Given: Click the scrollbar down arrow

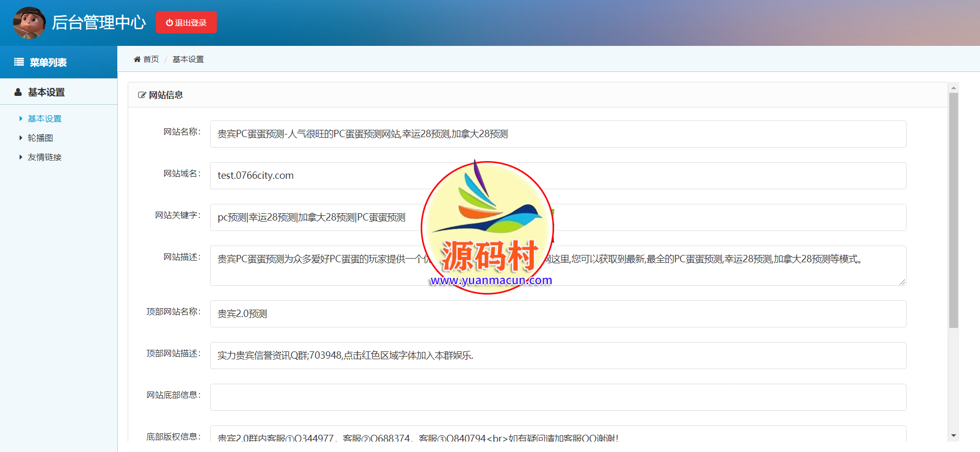Looking at the screenshot, I should point(953,435).
